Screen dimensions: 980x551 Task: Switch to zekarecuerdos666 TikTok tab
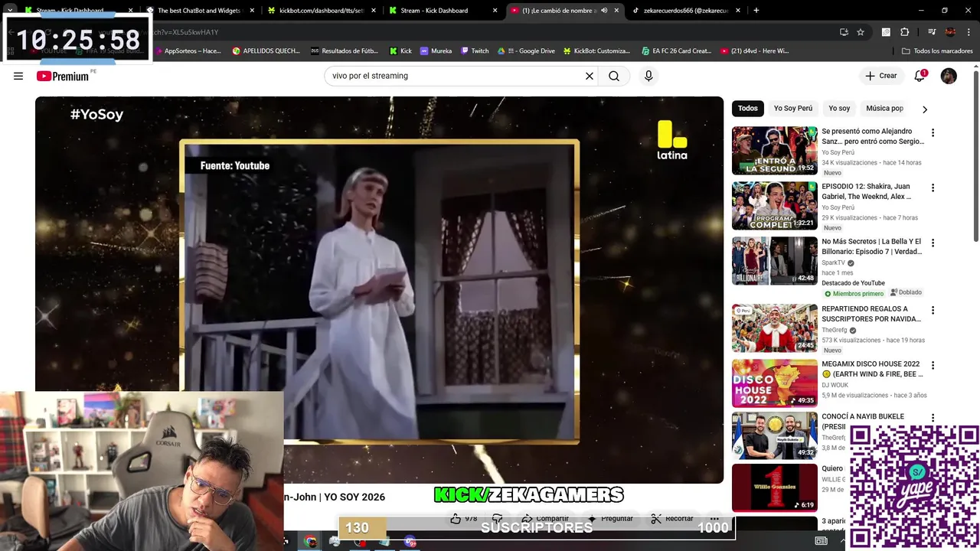coord(687,11)
